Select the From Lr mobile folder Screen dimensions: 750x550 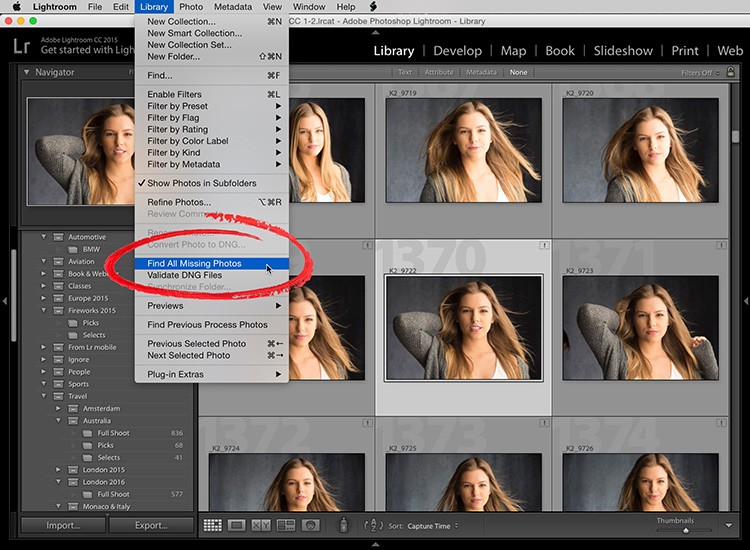click(x=92, y=347)
